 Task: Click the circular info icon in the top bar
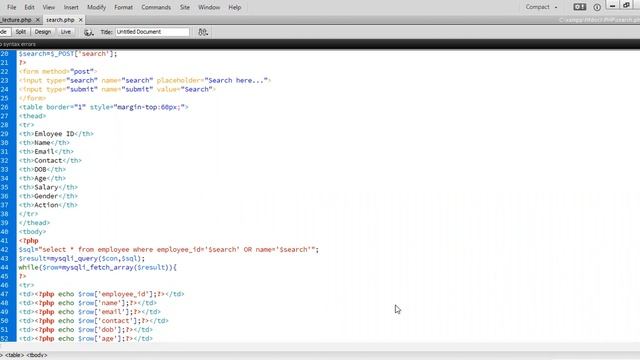click(597, 7)
